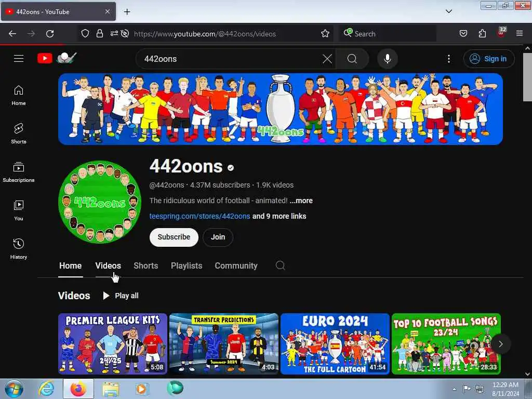Click the Action Center flag icon

coord(467,389)
